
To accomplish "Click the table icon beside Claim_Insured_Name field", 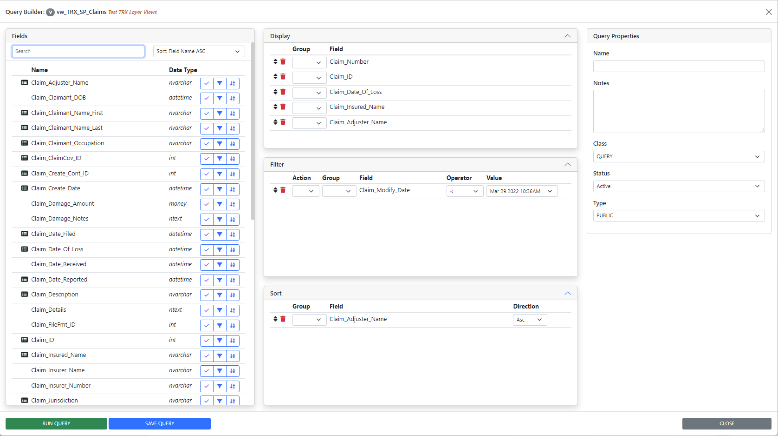I will point(24,355).
